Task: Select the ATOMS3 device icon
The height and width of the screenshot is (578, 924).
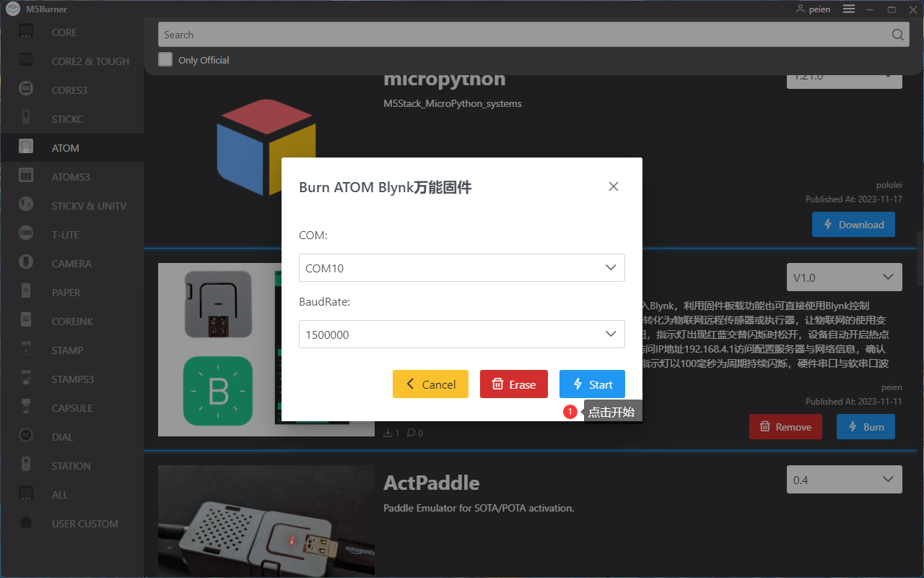Action: pos(26,176)
